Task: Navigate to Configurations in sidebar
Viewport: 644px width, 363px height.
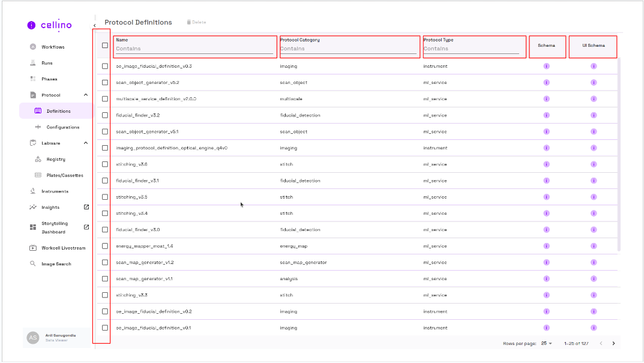Action: tap(62, 127)
